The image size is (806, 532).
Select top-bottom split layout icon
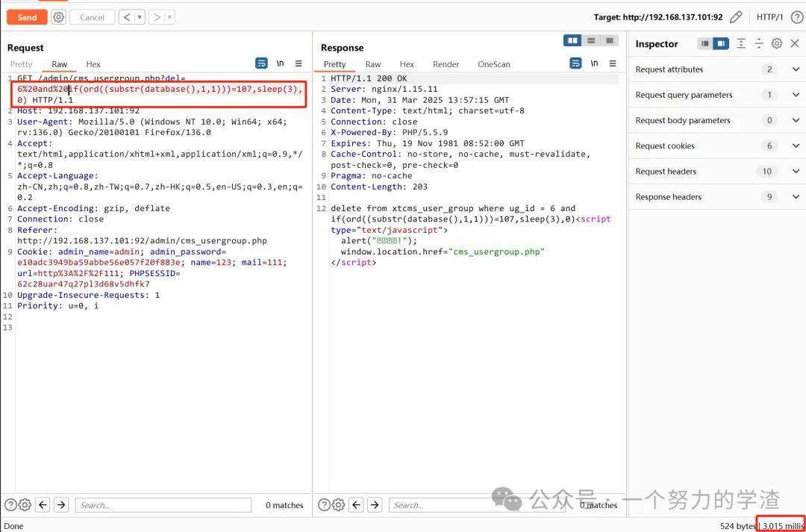(x=591, y=40)
